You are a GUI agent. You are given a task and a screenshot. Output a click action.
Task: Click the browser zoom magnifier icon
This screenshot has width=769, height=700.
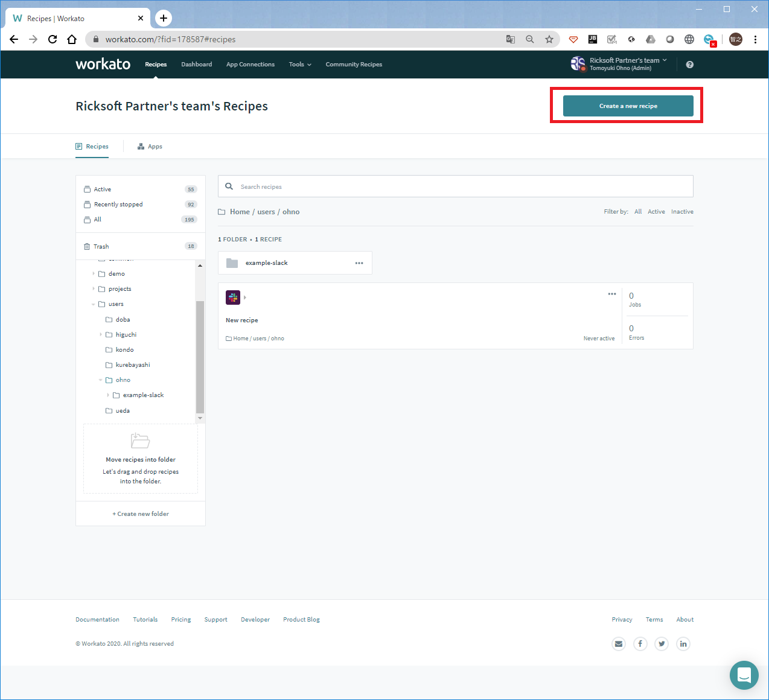pos(530,39)
